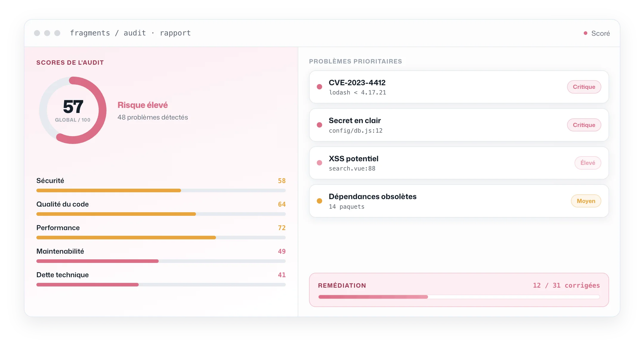The height and width of the screenshot is (341, 644).
Task: Select the XSS potentiel issue card
Action: coord(459,163)
